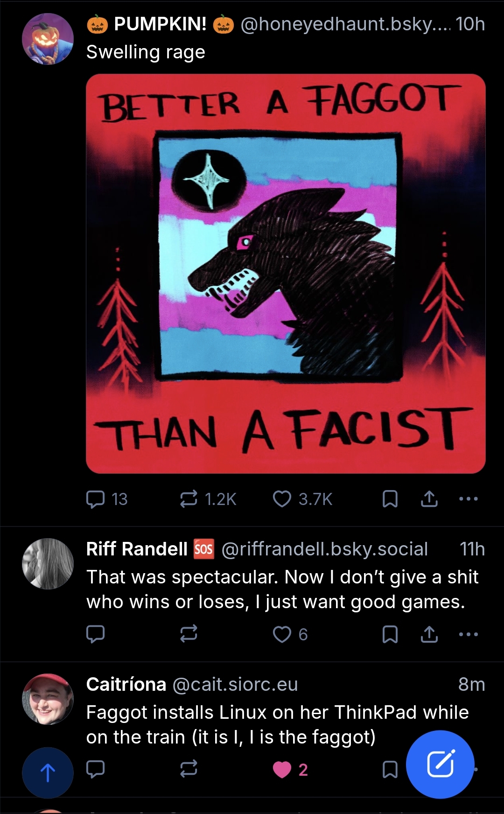The height and width of the screenshot is (814, 504).
Task: Open more options on Riff Randell's post
Action: pos(469,634)
